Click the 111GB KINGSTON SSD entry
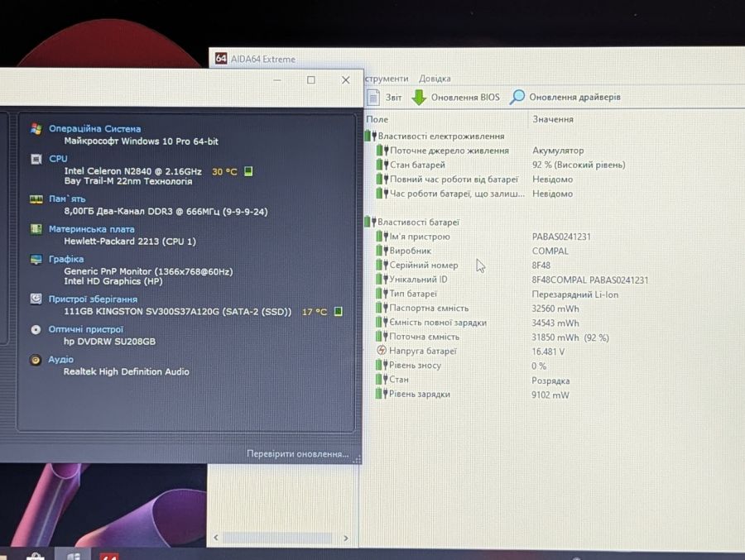 pyautogui.click(x=177, y=312)
